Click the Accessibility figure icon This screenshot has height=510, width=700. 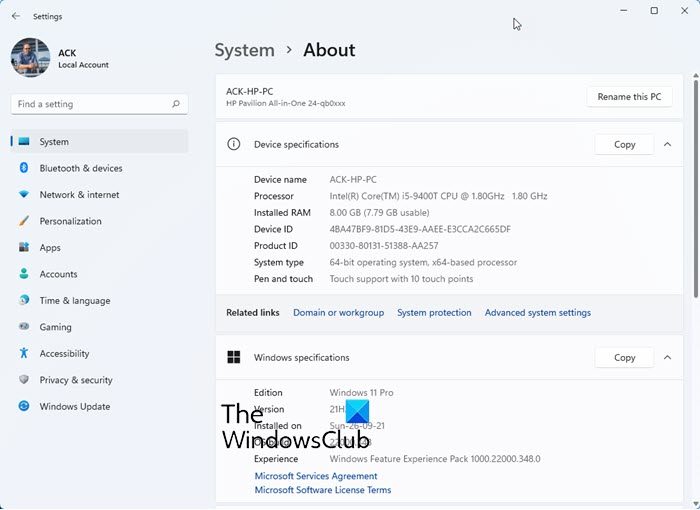click(x=24, y=353)
